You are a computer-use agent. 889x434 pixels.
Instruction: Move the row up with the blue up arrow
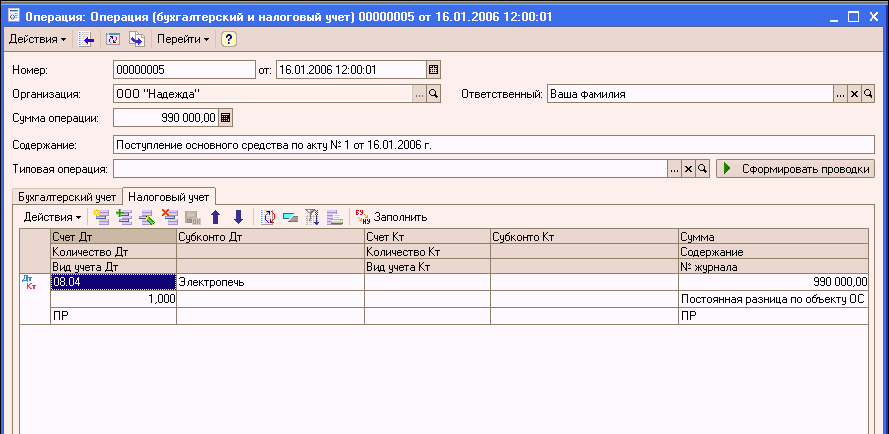tap(215, 216)
